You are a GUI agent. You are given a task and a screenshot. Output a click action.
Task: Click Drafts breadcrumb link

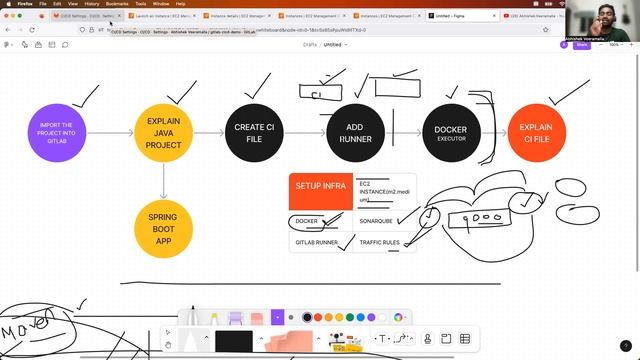tap(310, 44)
